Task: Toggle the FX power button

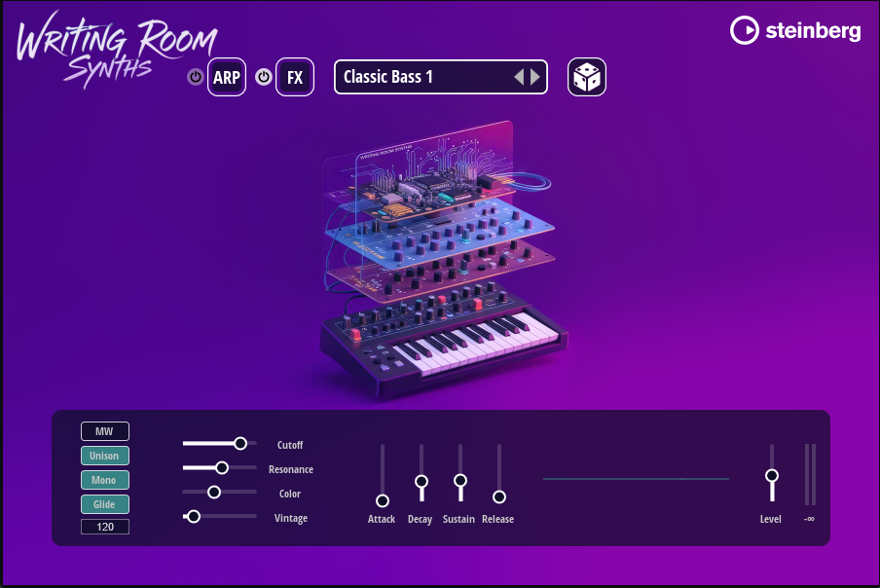Action: pyautogui.click(x=264, y=77)
